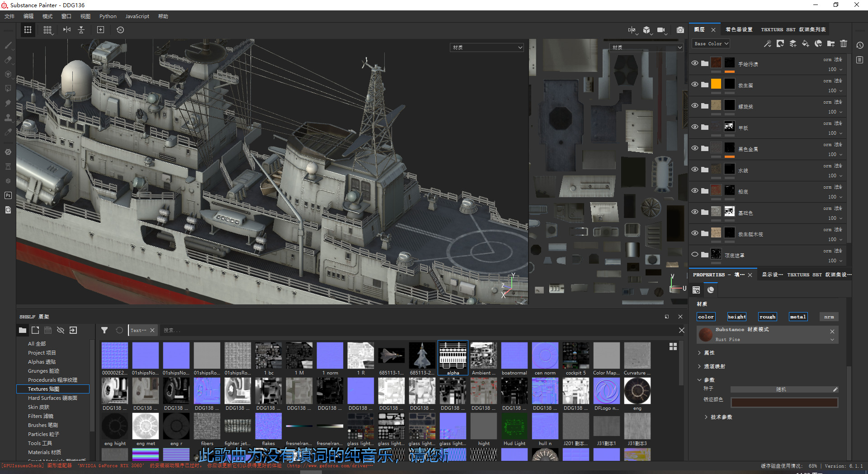Show the 顶底遮罩 layer
868x474 pixels.
tap(695, 254)
